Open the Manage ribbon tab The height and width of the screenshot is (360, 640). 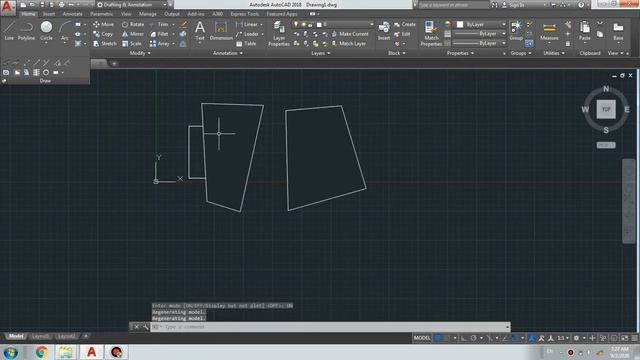[148, 14]
